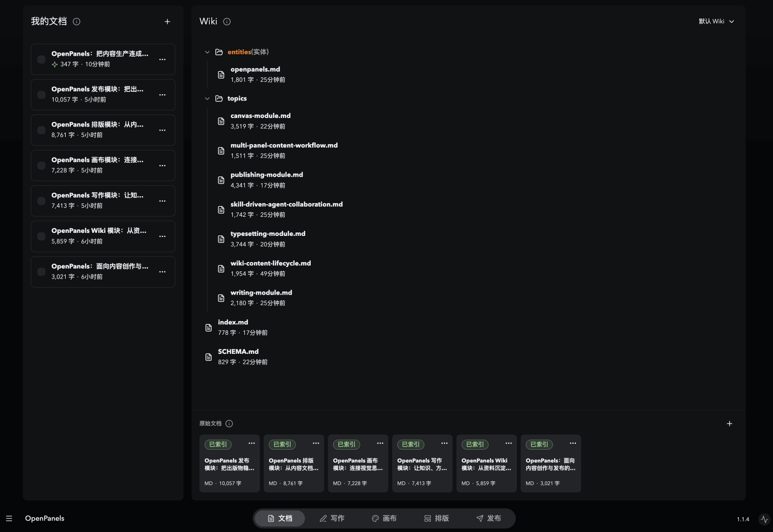Click the file icon of SCHEMA.md
The width and height of the screenshot is (773, 532).
208,357
